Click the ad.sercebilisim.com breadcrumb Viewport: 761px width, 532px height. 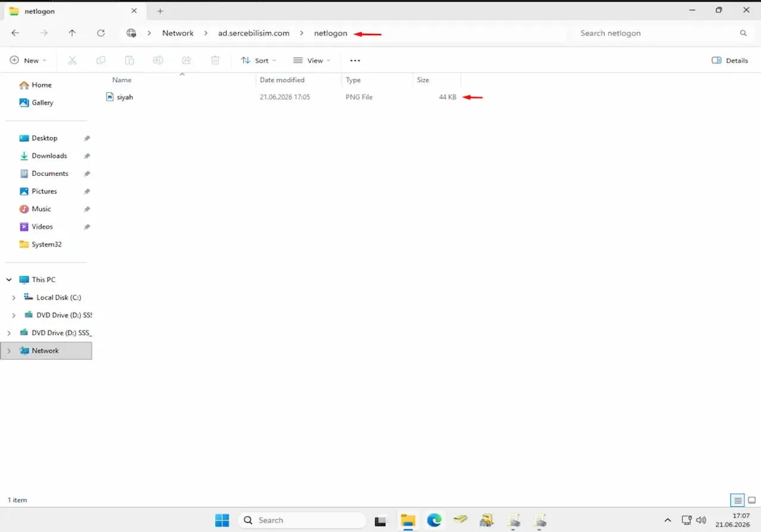pos(254,33)
